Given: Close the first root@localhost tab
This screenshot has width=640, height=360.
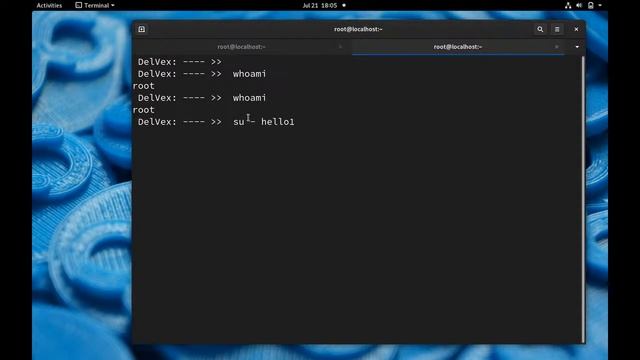Looking at the screenshot, I should [340, 47].
